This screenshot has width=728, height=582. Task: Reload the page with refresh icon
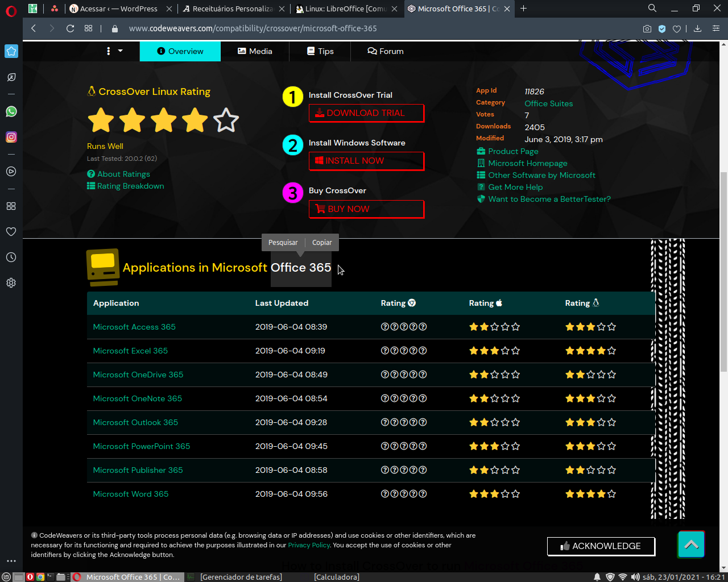point(71,28)
